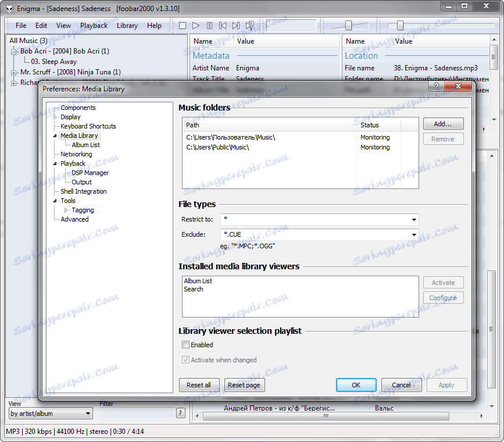Click the Cancel button
The width and height of the screenshot is (504, 442).
pyautogui.click(x=401, y=385)
